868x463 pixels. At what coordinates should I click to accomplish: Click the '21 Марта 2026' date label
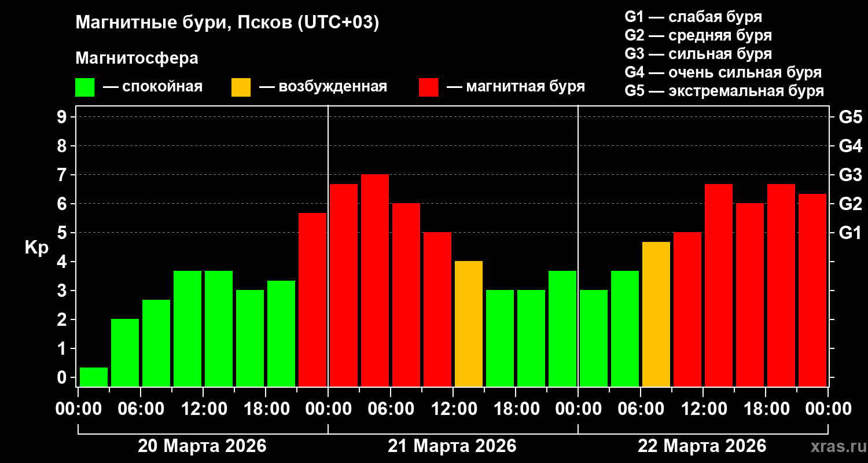tap(452, 446)
